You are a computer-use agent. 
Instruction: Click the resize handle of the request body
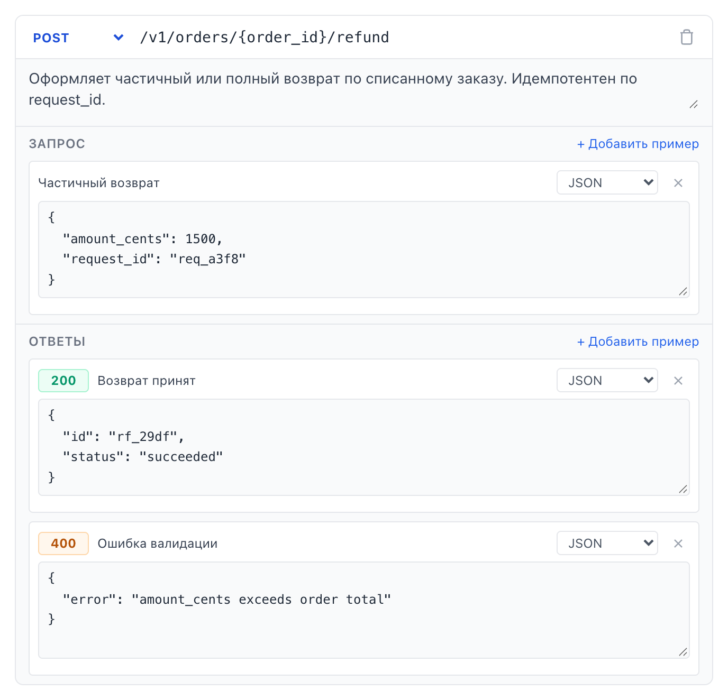[683, 291]
